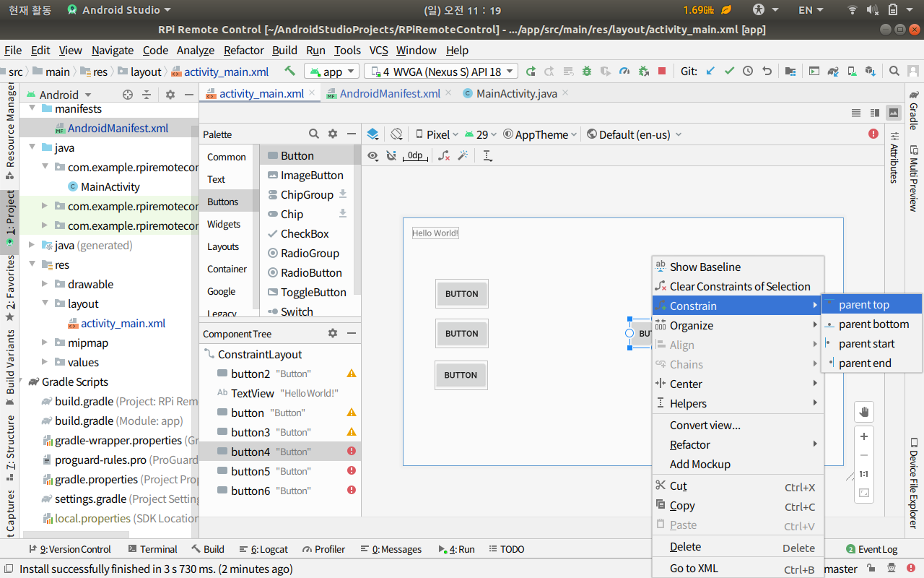Open the Palette settings gear
Image resolution: width=924 pixels, height=578 pixels.
pyautogui.click(x=333, y=134)
